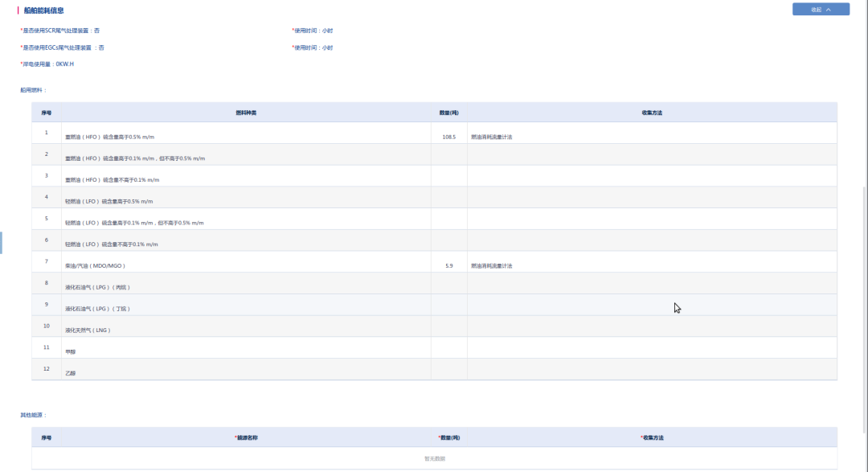
Task: Select row 10 液化天然气（LNG）
Action: 88,330
